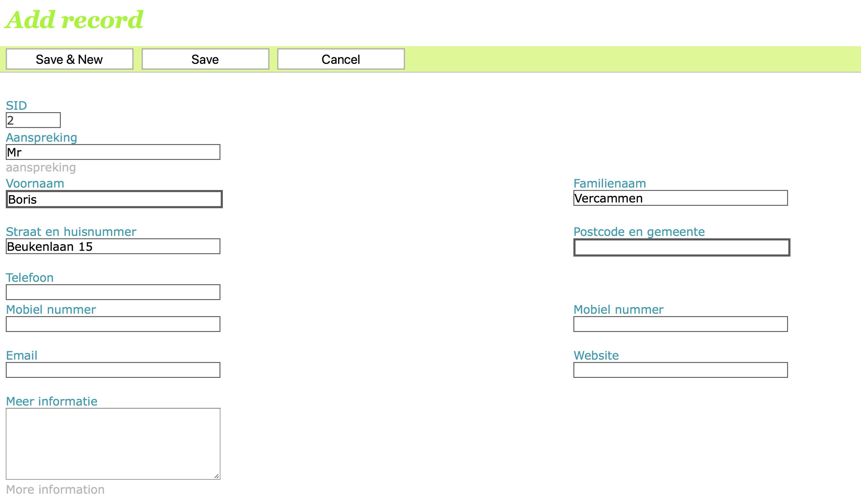Click the Meer informatie textarea resize handle
Image resolution: width=861 pixels, height=504 pixels.
point(216,476)
